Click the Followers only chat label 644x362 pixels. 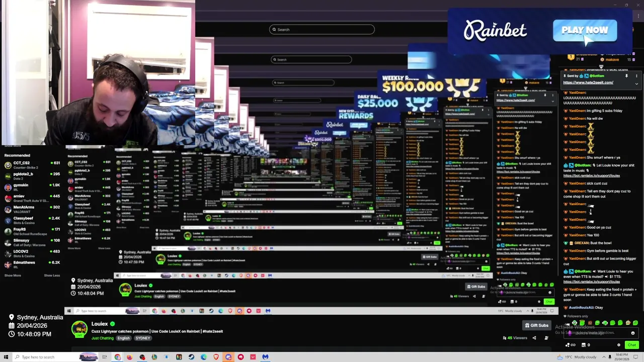click(x=578, y=316)
